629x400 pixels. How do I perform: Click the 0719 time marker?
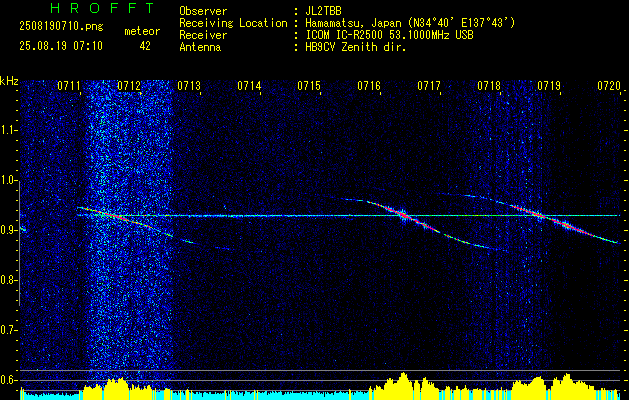(x=549, y=86)
